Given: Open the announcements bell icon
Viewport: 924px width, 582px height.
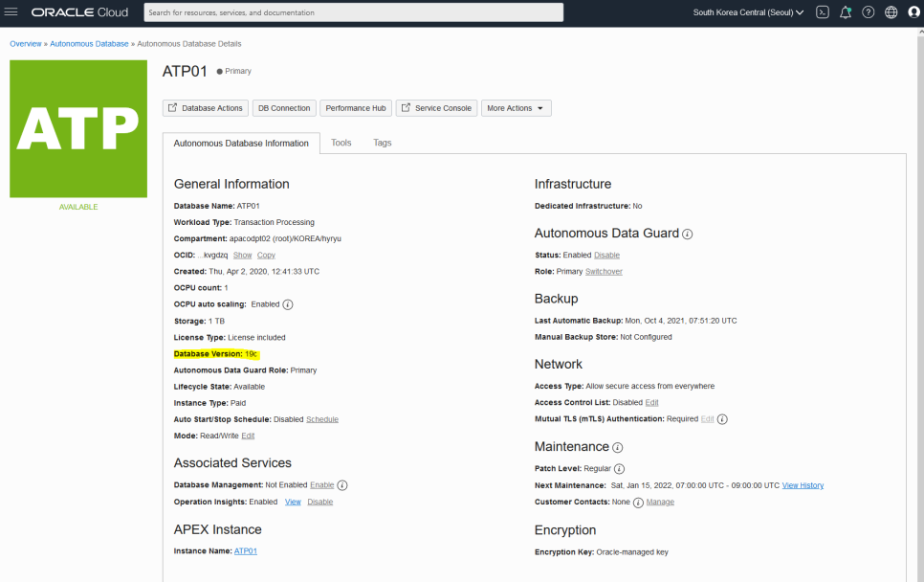Looking at the screenshot, I should click(845, 12).
